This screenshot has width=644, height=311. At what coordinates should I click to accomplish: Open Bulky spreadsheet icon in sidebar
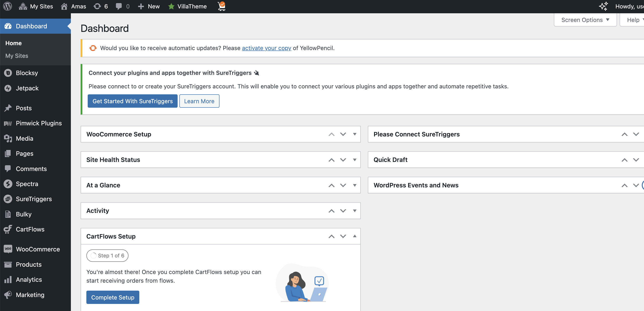[x=8, y=214]
